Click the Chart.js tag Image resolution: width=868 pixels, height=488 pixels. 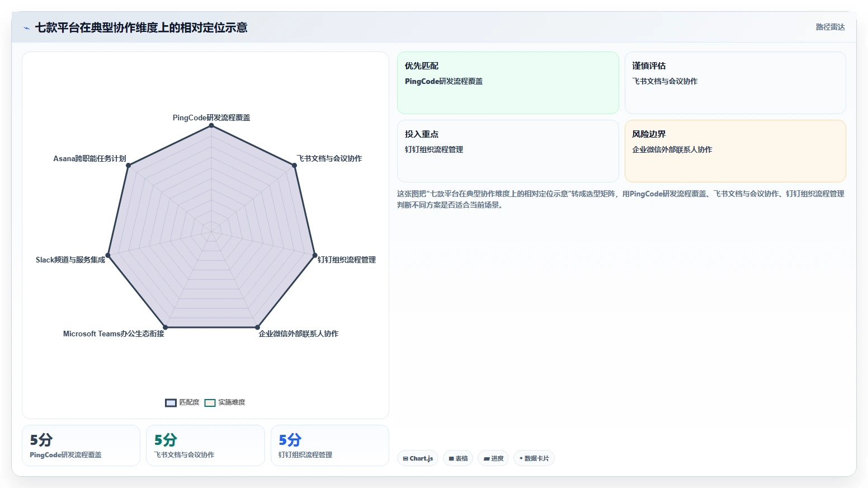[418, 458]
